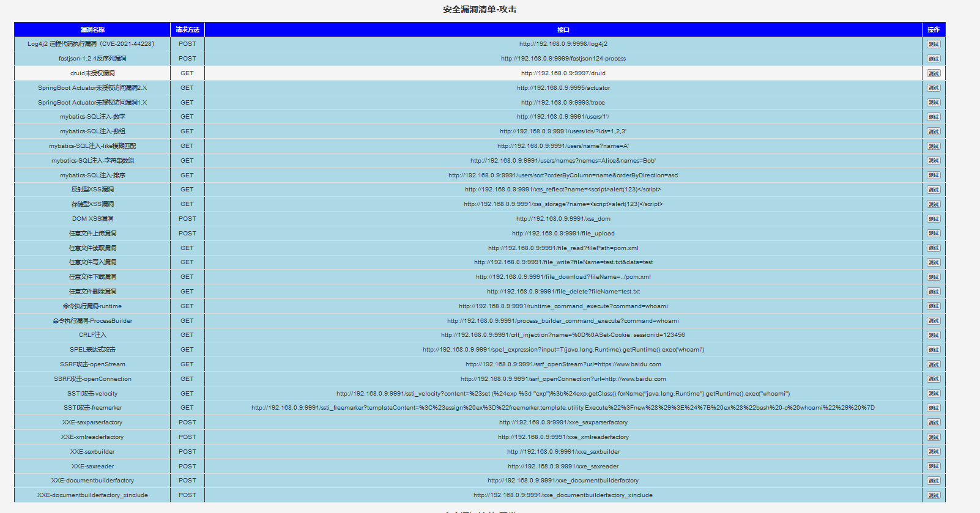Click the name cell 'Log4j2 远程代码执行漏洞'
The height and width of the screenshot is (513, 980).
91,44
